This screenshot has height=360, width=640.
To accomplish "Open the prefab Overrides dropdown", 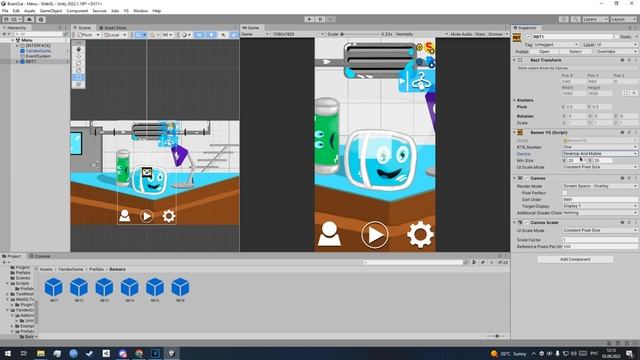I will click(616, 51).
